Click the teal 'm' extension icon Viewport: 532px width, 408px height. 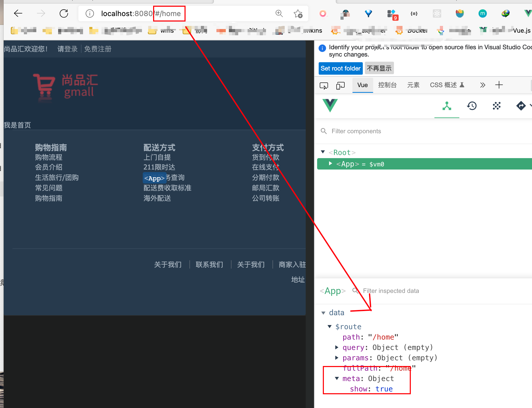(x=482, y=13)
